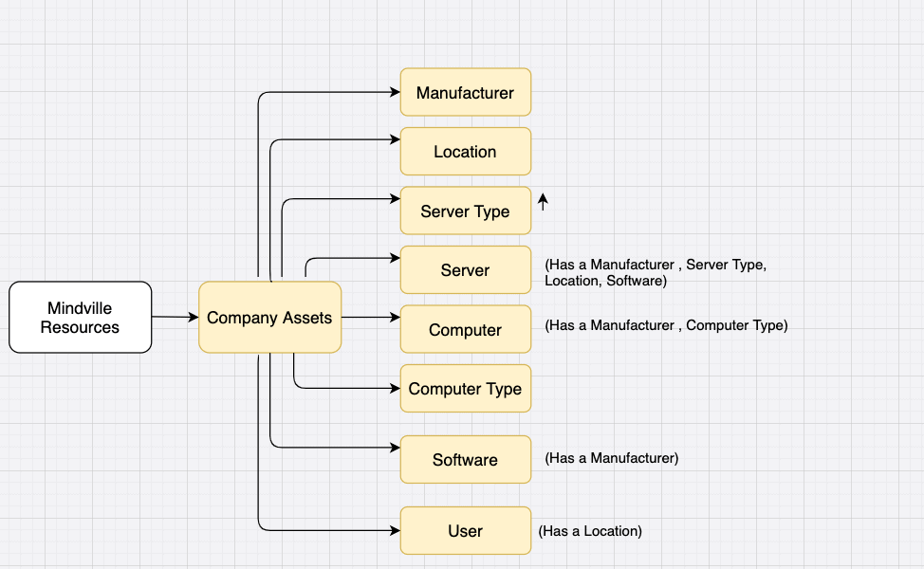
Task: Click the '(Has a Manufacturer , Computer Type)' annotation
Action: click(666, 325)
